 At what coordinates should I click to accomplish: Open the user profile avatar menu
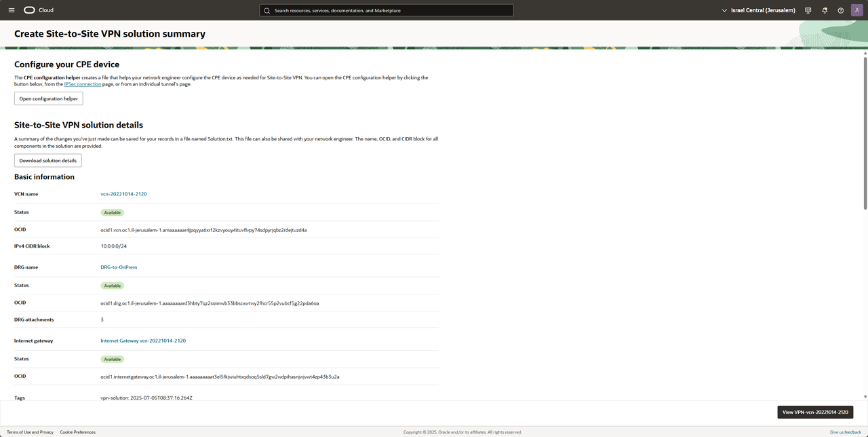coord(857,10)
